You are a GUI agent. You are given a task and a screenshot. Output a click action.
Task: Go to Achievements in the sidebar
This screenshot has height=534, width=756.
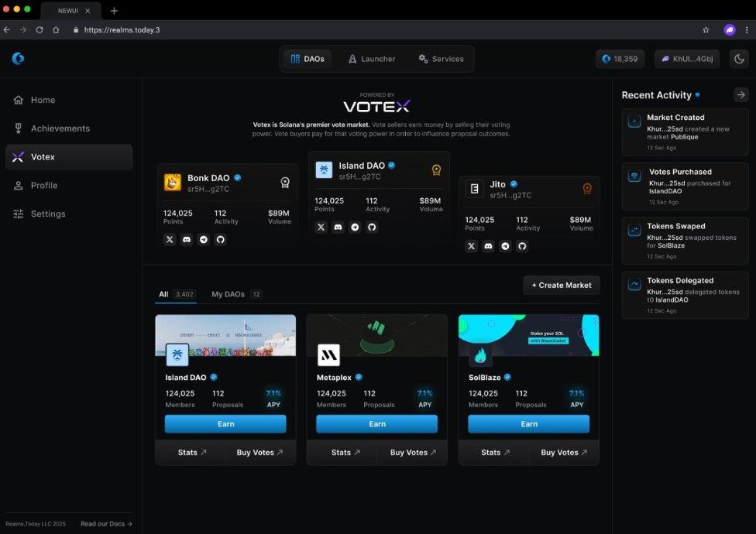pos(60,128)
